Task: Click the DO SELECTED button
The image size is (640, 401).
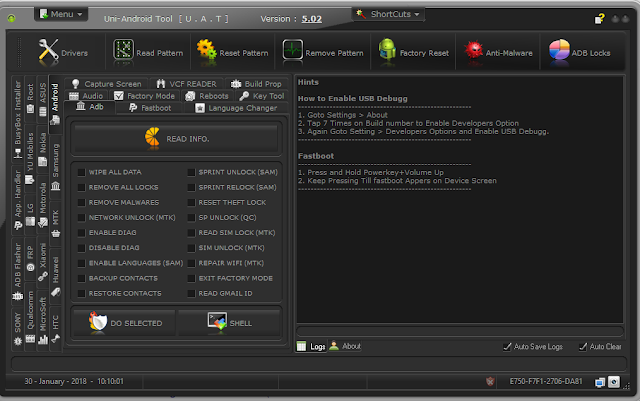Action: (x=125, y=323)
